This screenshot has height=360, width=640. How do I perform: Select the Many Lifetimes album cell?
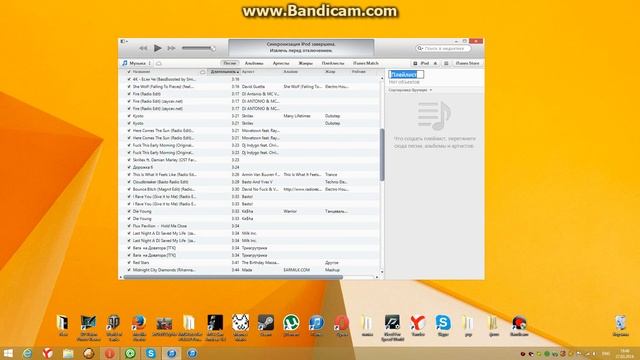[297, 116]
